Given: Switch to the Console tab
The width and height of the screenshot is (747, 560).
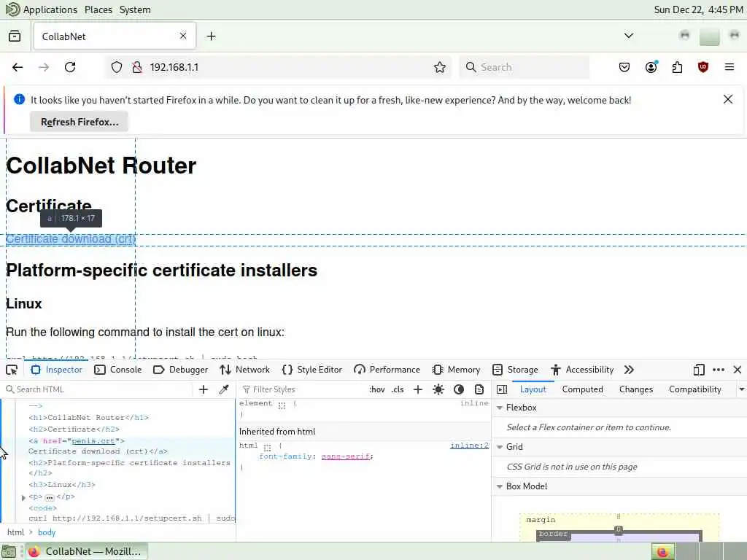Looking at the screenshot, I should pyautogui.click(x=118, y=370).
